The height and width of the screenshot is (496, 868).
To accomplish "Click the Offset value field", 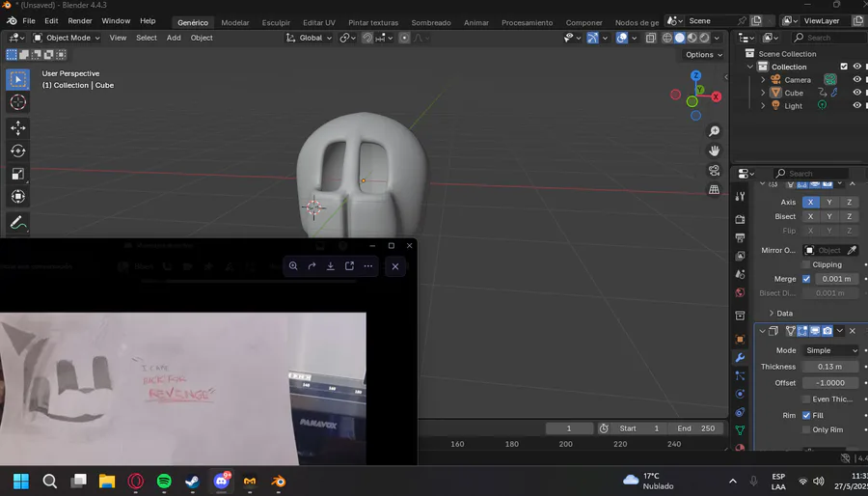I will coord(831,382).
